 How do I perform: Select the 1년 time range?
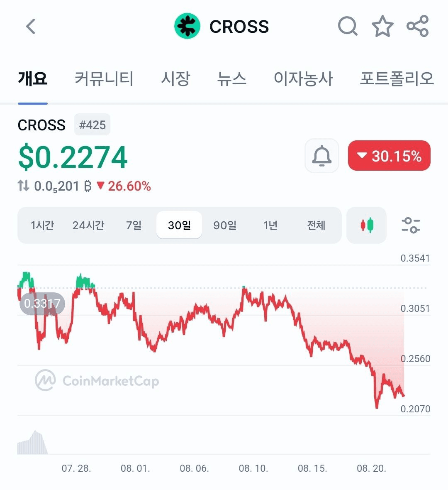click(270, 225)
